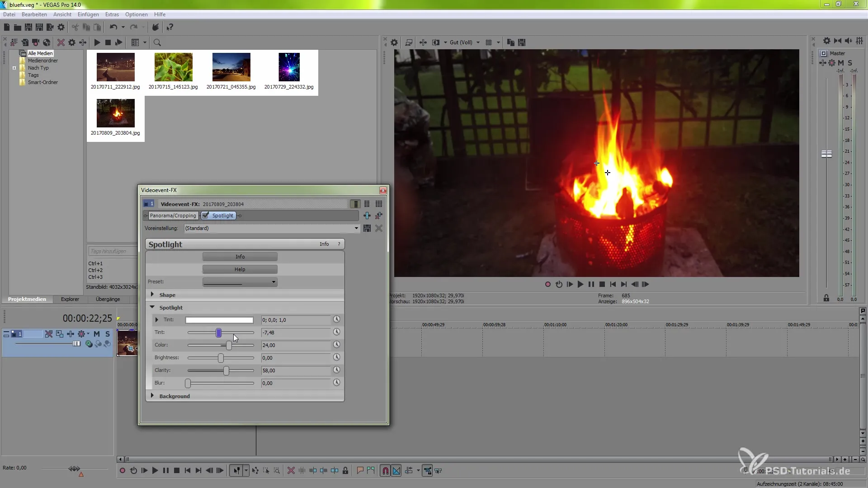Click the Clarity row animate clock icon

tap(336, 370)
